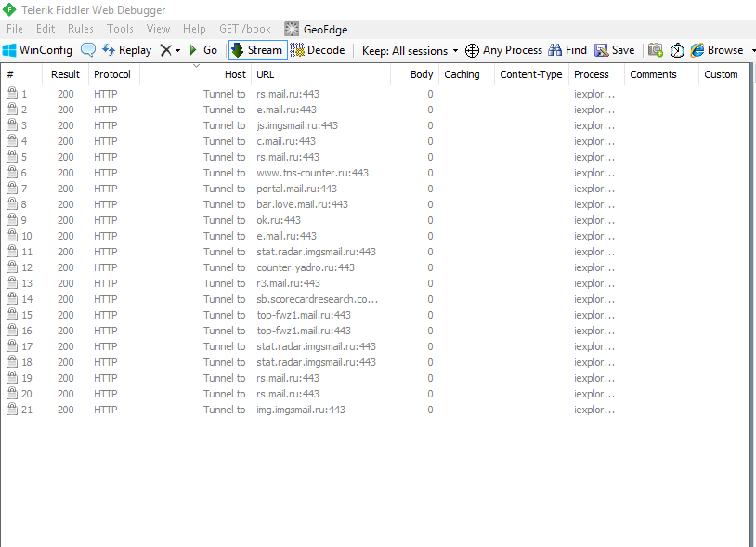Open the View menu
The width and height of the screenshot is (756, 547).
[x=158, y=29]
